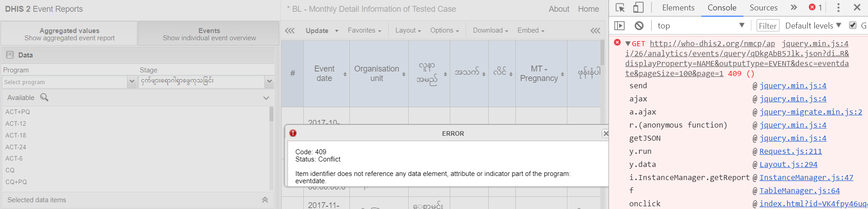Expand the Default levels dropdown

pyautogui.click(x=813, y=26)
